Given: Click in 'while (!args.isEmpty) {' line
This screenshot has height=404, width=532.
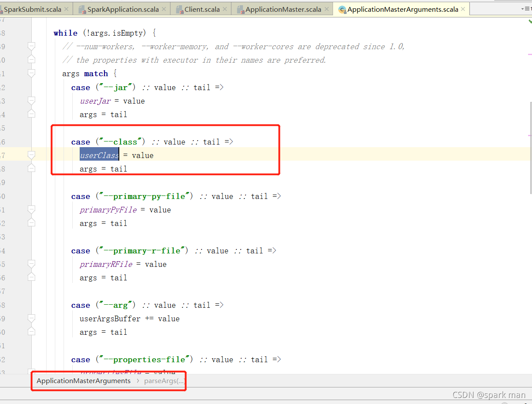Looking at the screenshot, I should 104,33.
